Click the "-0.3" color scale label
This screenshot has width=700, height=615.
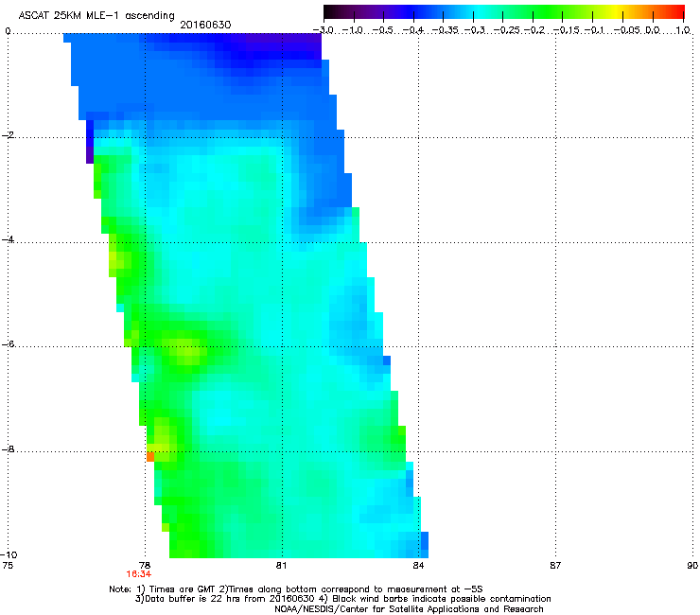pos(475,30)
